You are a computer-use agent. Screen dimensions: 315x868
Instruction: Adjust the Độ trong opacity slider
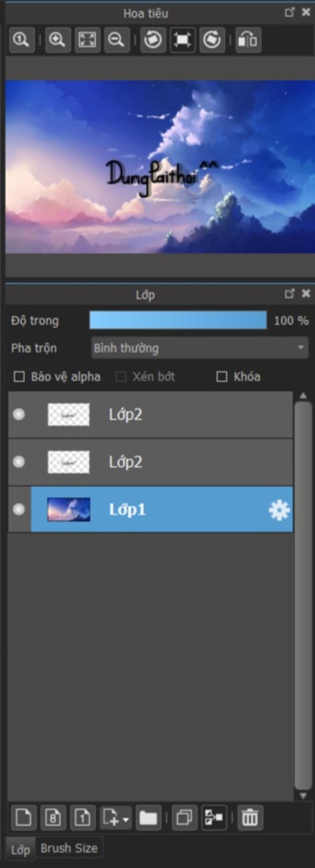(x=178, y=320)
